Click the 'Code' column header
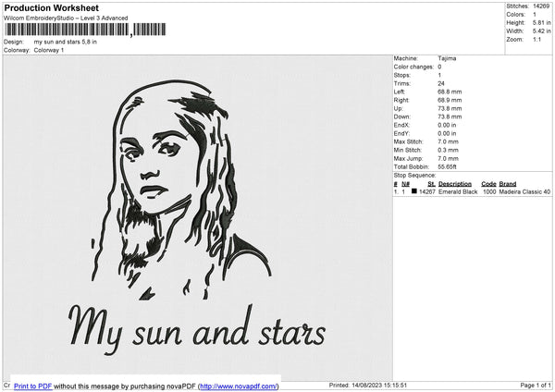Screen dimensions: 555x392 coord(488,184)
